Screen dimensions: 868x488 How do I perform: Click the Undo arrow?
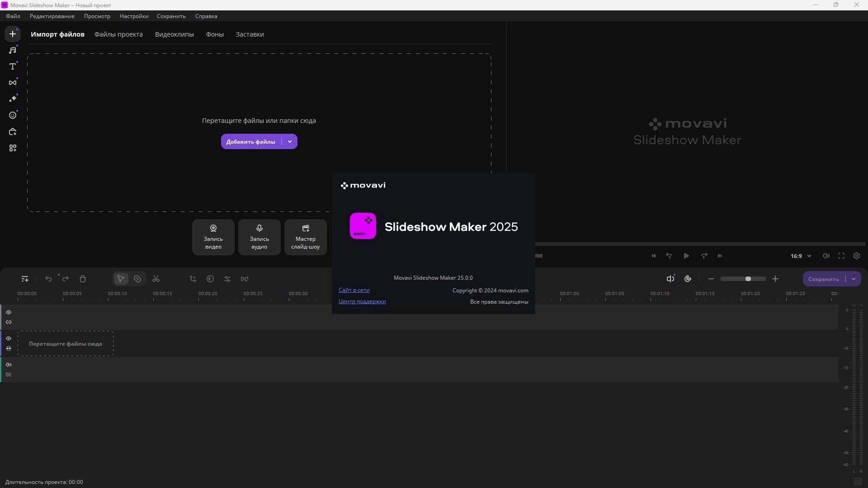[48, 279]
